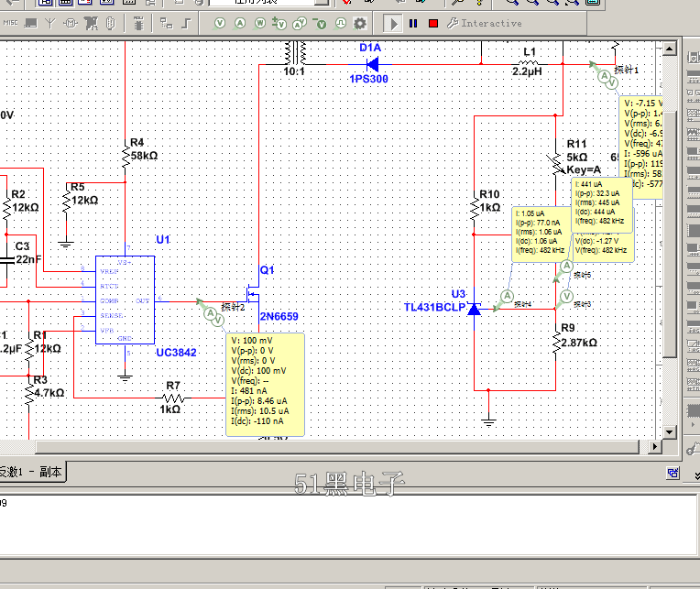The width and height of the screenshot is (700, 589).
Task: Select the R10 1kΩ resistor
Action: [x=474, y=206]
